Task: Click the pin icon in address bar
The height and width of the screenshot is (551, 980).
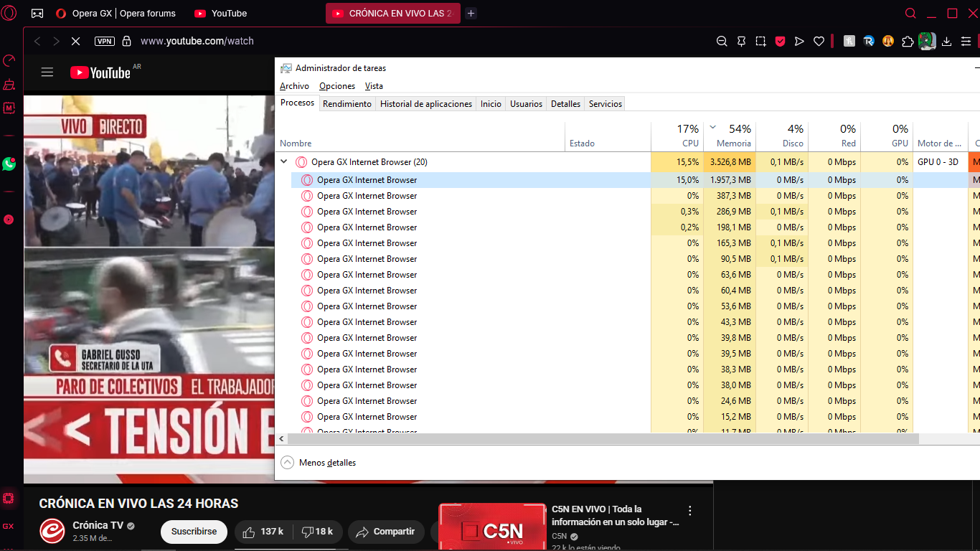Action: (741, 42)
